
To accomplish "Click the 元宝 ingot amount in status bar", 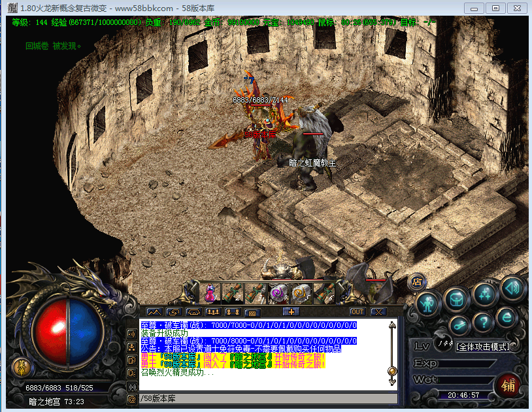I will point(289,22).
